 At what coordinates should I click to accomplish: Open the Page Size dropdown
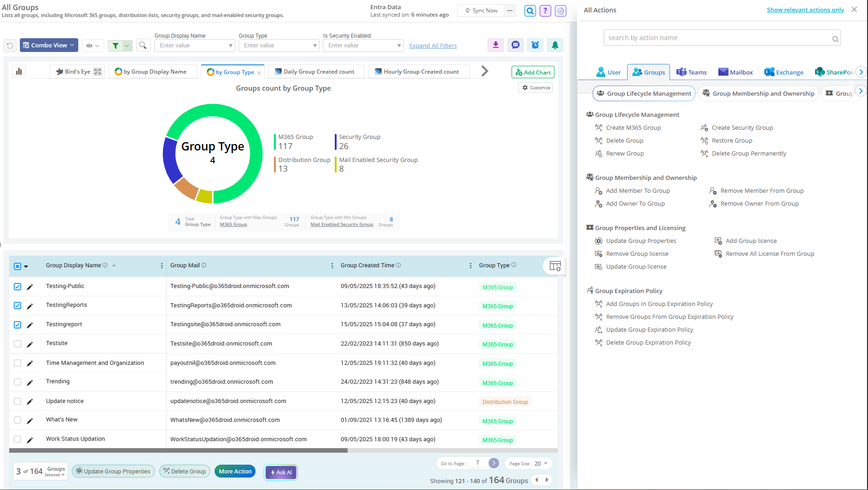[x=528, y=463]
